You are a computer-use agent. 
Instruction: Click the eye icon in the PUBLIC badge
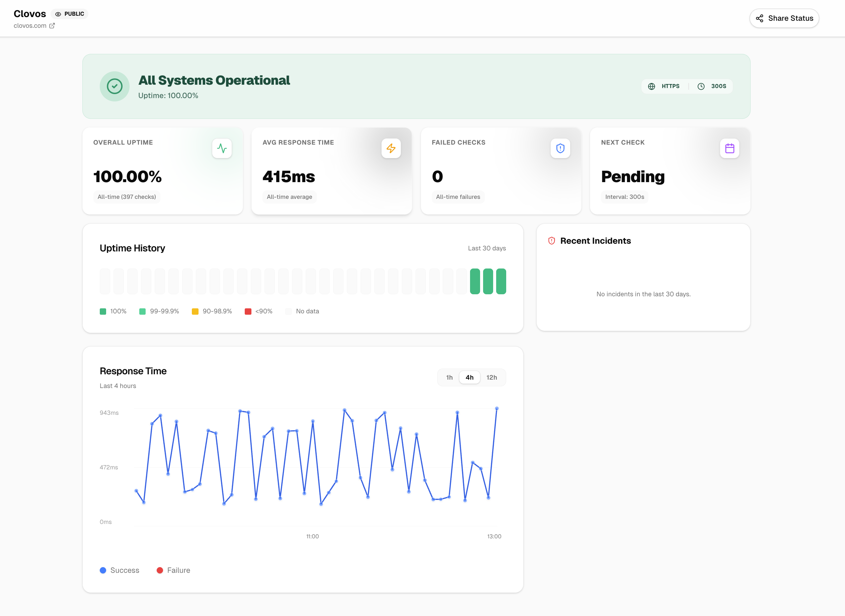[x=58, y=14]
